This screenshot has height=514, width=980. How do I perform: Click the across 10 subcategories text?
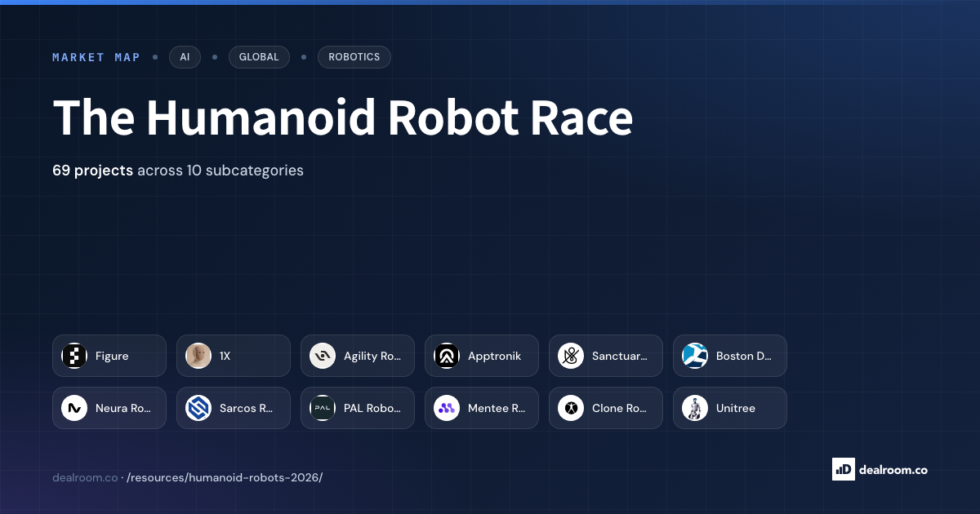[x=220, y=171]
